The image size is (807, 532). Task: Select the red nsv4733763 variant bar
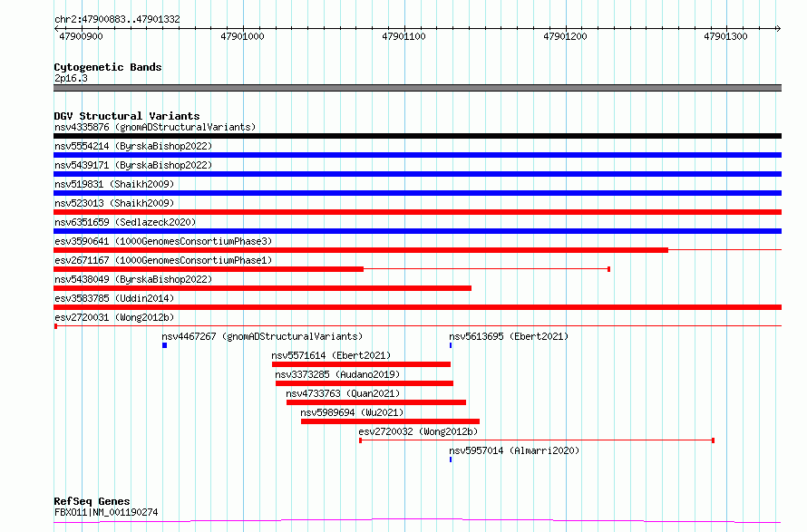tap(376, 402)
